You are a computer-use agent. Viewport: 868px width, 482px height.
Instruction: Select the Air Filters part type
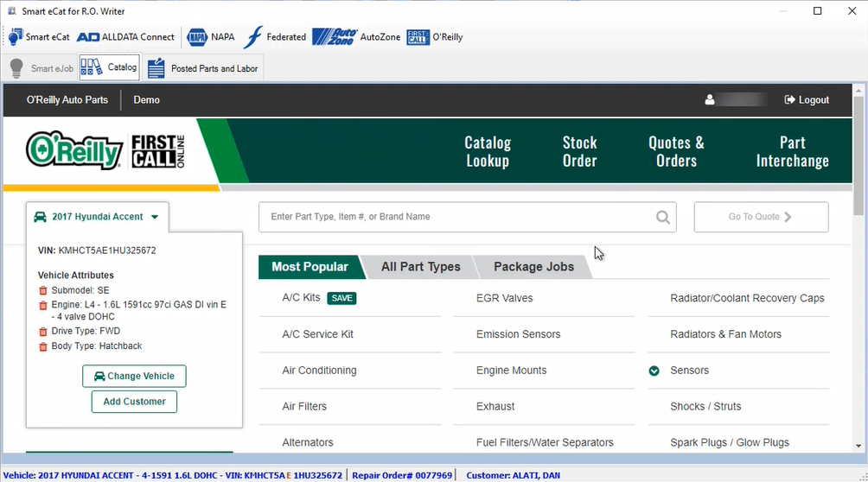304,406
